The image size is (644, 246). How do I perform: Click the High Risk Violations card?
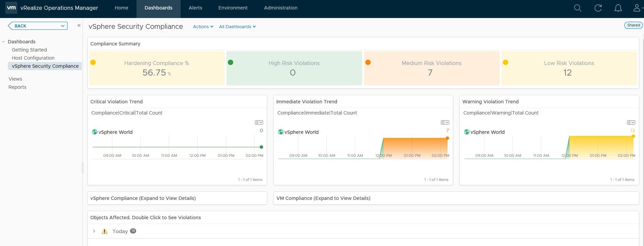pyautogui.click(x=294, y=68)
